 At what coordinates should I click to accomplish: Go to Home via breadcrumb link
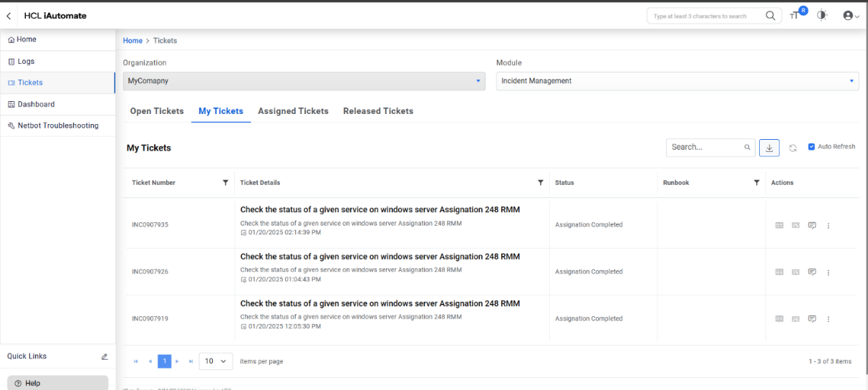click(132, 41)
